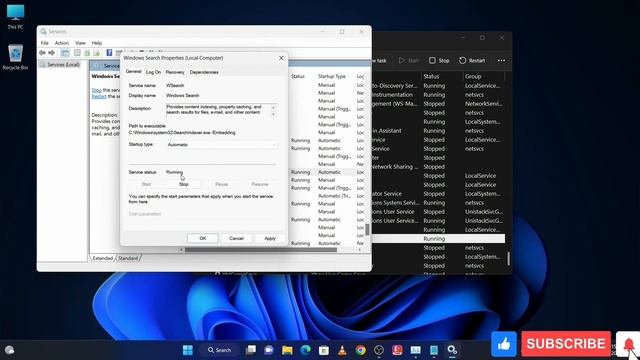This screenshot has height=360, width=640.
Task: Close the Windows Search Properties dialog
Action: [x=281, y=58]
